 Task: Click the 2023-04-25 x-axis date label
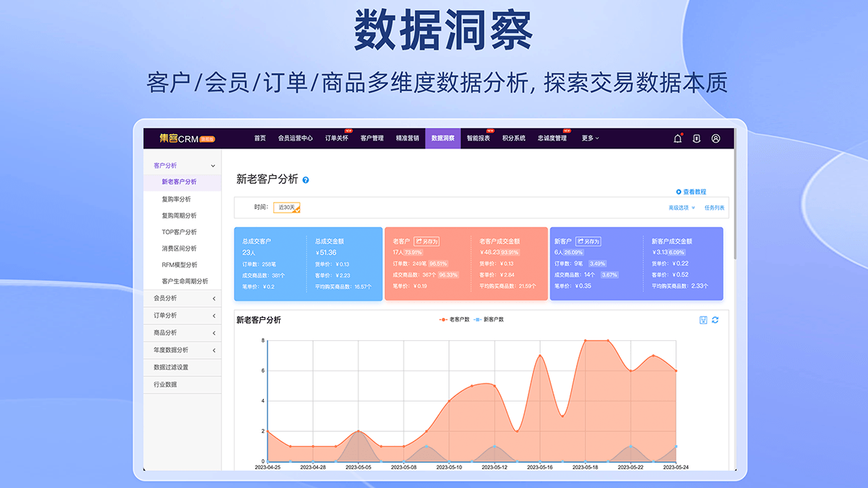point(268,467)
